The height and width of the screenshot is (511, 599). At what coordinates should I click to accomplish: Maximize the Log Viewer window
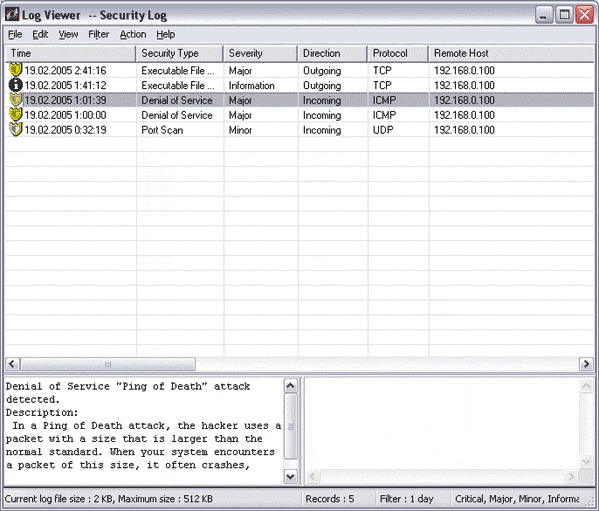pyautogui.click(x=564, y=15)
